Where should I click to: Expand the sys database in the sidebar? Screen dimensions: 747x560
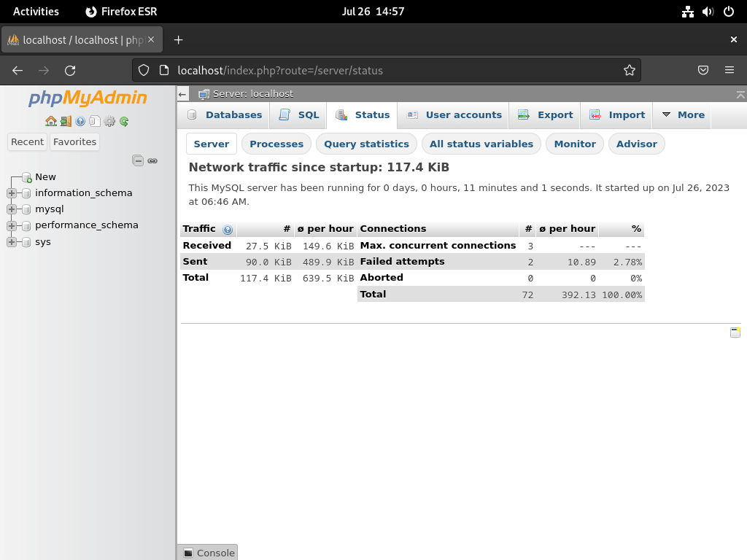(x=11, y=241)
